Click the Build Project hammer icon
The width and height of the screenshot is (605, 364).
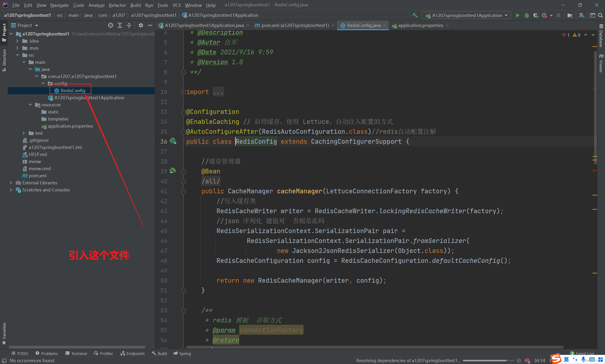point(415,15)
